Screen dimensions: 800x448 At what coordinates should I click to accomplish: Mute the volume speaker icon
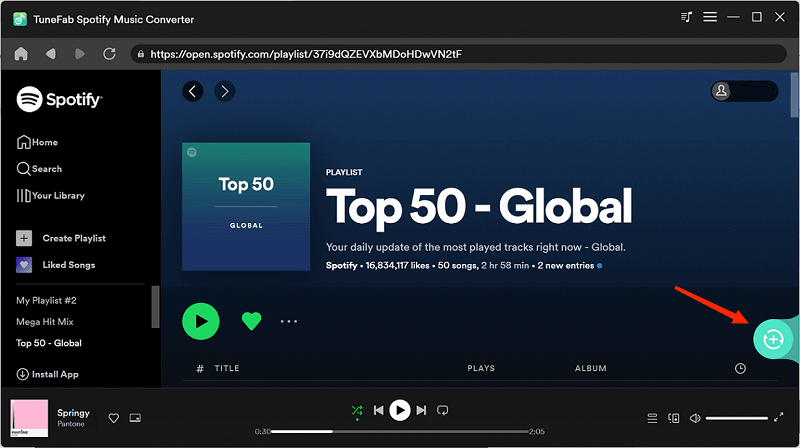click(695, 417)
